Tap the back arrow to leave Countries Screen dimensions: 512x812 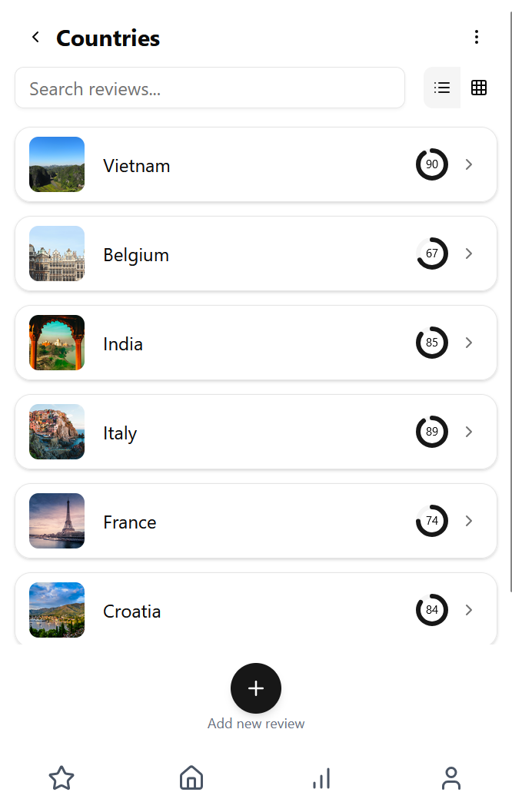[x=35, y=36]
